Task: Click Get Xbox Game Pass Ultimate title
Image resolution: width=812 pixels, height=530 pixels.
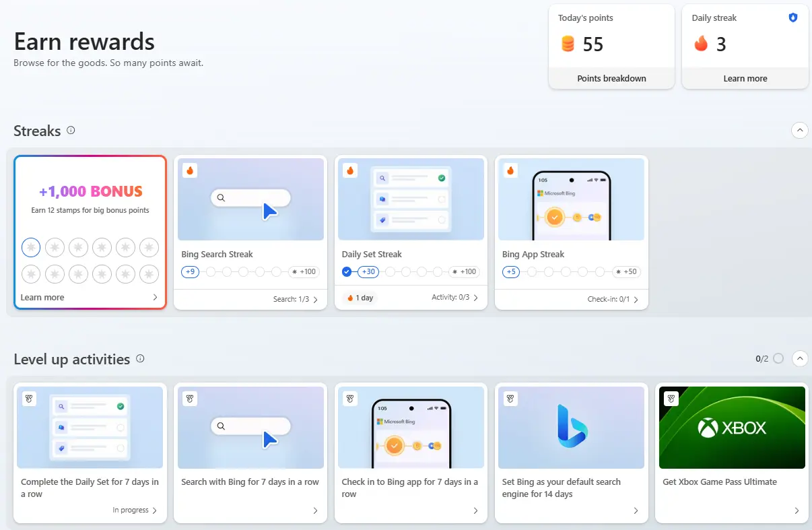Action: point(720,482)
